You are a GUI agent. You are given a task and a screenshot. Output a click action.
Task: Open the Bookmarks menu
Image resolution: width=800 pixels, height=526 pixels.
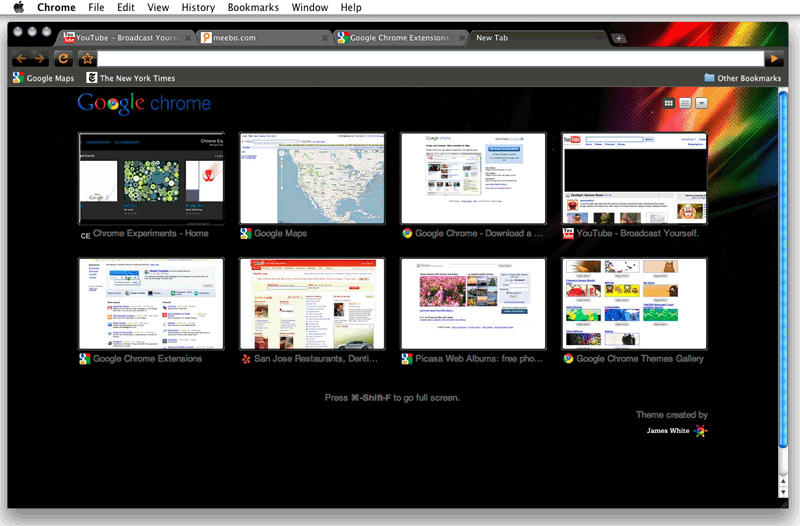click(x=253, y=7)
